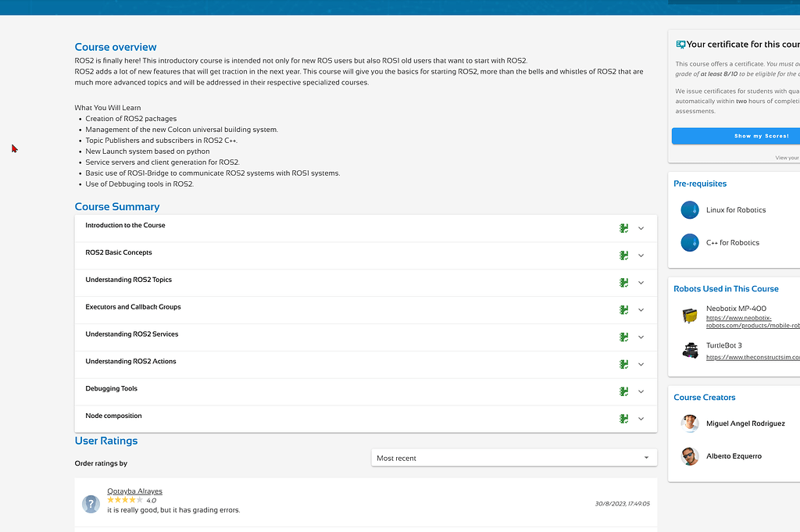The width and height of the screenshot is (800, 532).
Task: Expand the Node composition section chevron
Action: pyautogui.click(x=641, y=419)
